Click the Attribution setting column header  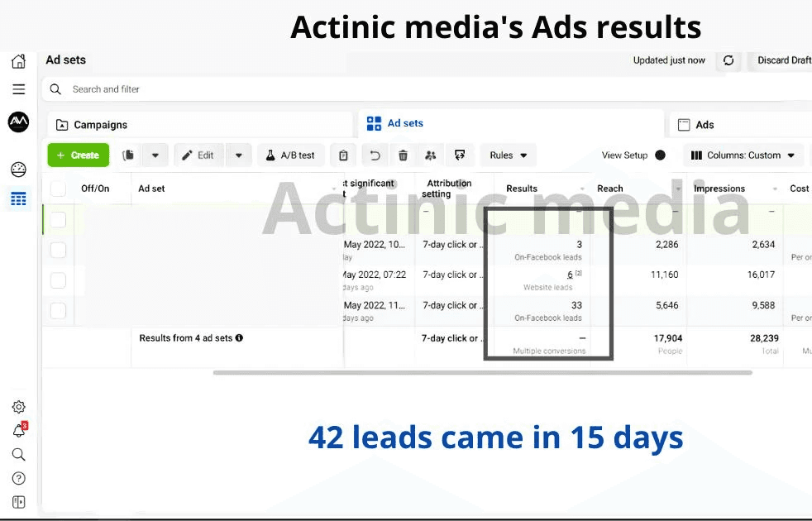(447, 189)
